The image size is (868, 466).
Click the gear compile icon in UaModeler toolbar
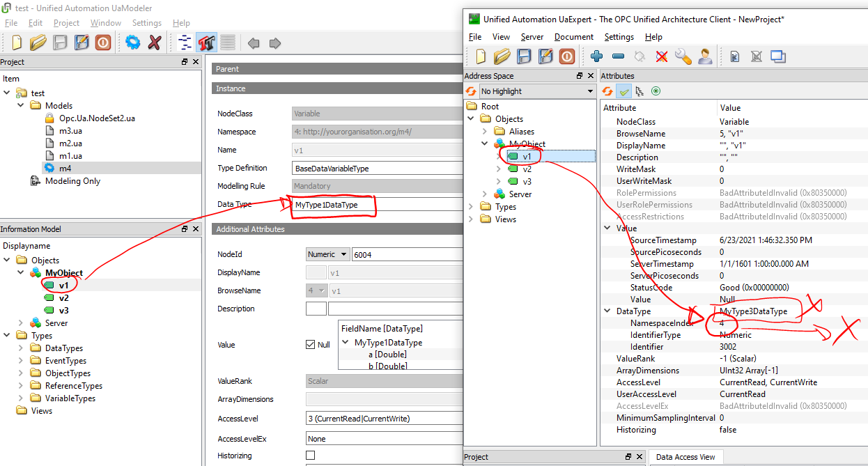132,42
